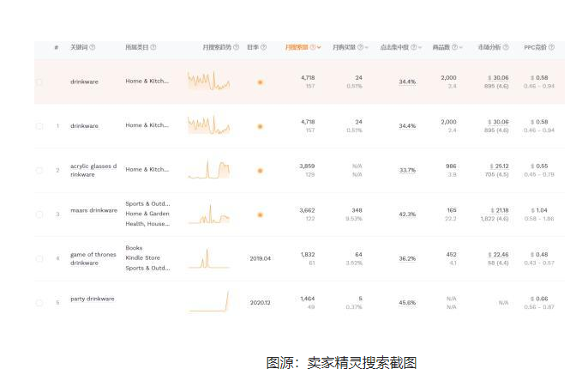
Task: Expand the 商品数 column sort arrow
Action: (460, 47)
